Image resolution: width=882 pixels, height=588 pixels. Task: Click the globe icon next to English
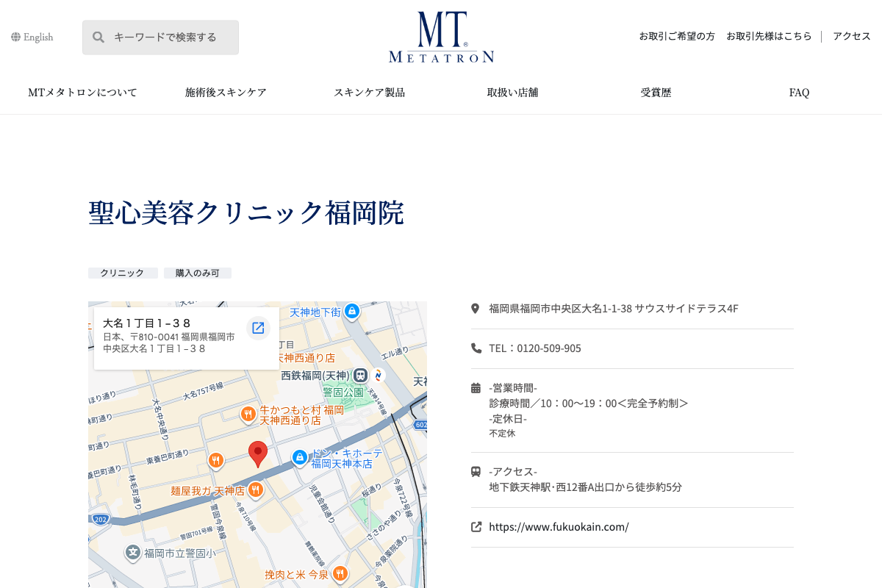(15, 36)
